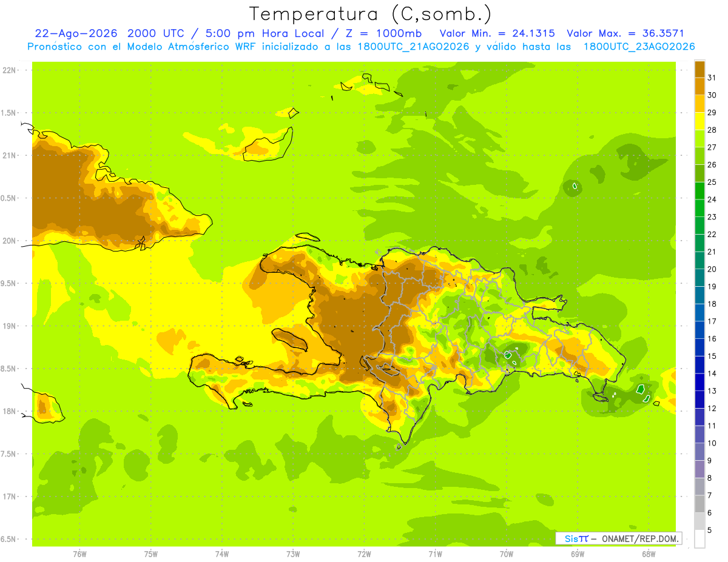
Task: Click the "31" color scale label
Action: point(712,78)
